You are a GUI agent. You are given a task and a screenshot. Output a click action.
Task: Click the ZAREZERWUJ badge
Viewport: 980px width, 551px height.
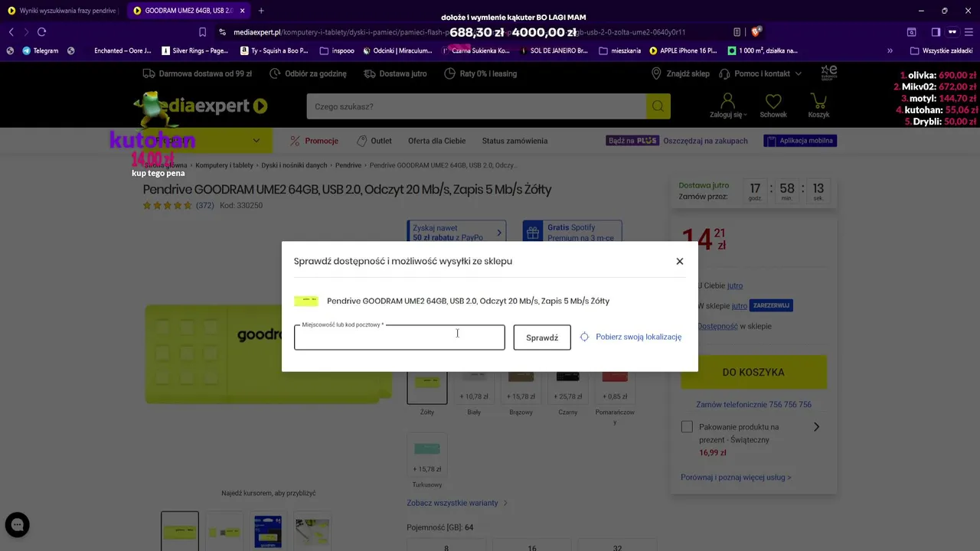pyautogui.click(x=771, y=306)
